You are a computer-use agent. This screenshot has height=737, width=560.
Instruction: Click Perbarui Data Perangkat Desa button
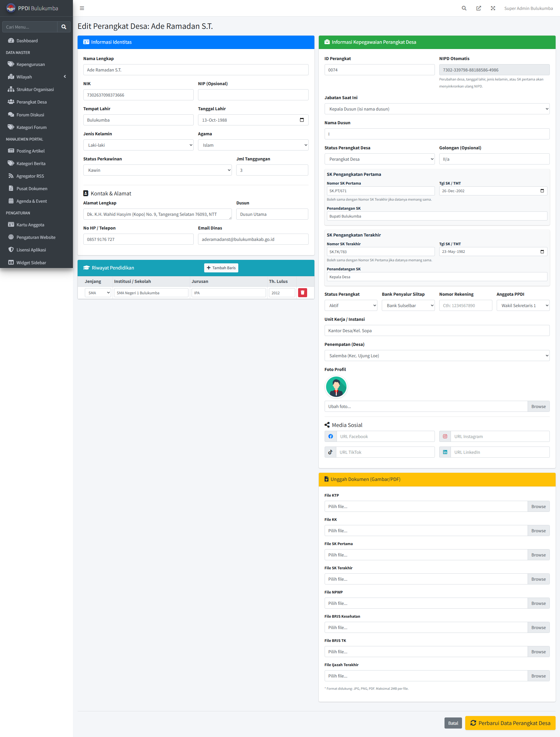(x=510, y=723)
